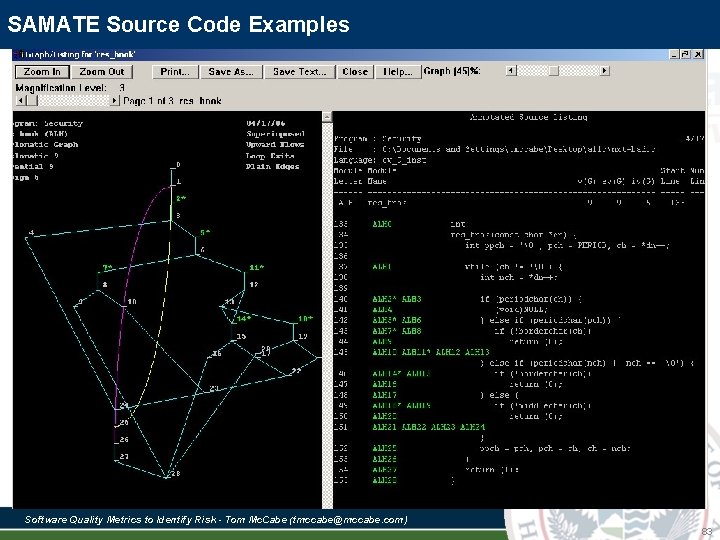Click 'Annotated Source Listing' heading

[x=528, y=117]
